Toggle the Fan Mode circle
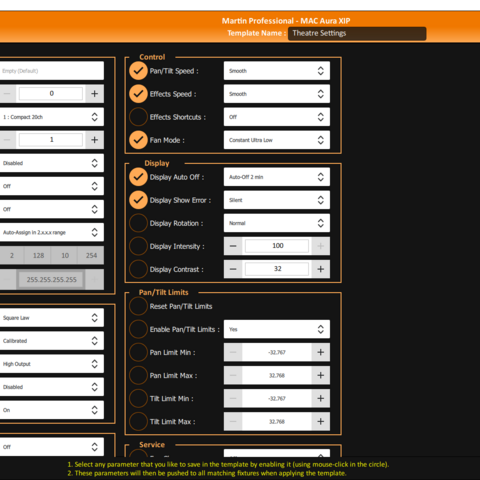480x480 pixels. (138, 140)
